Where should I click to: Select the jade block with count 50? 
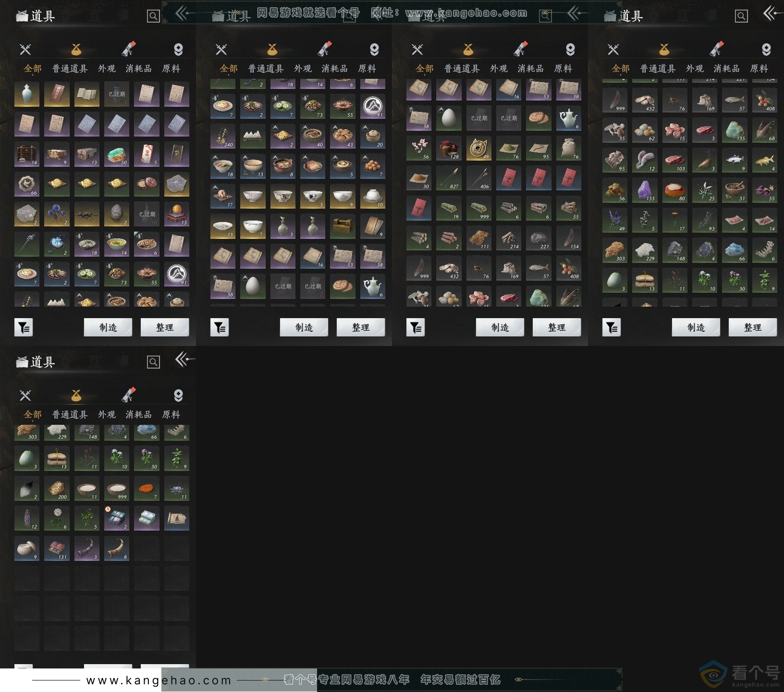click(117, 154)
